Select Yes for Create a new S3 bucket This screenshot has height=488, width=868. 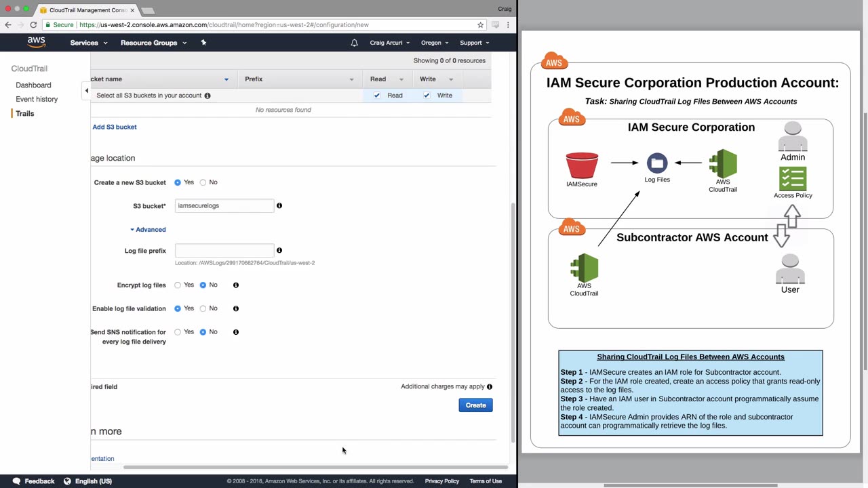pos(178,182)
